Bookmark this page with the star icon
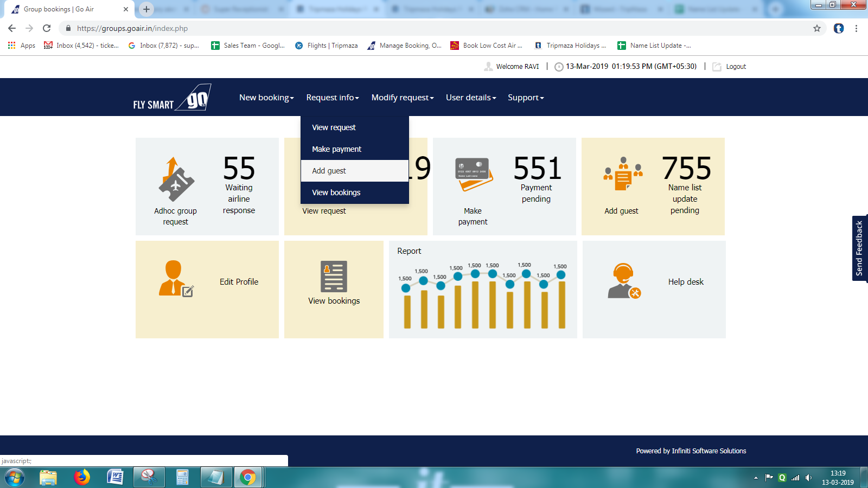This screenshot has height=488, width=868. (817, 28)
